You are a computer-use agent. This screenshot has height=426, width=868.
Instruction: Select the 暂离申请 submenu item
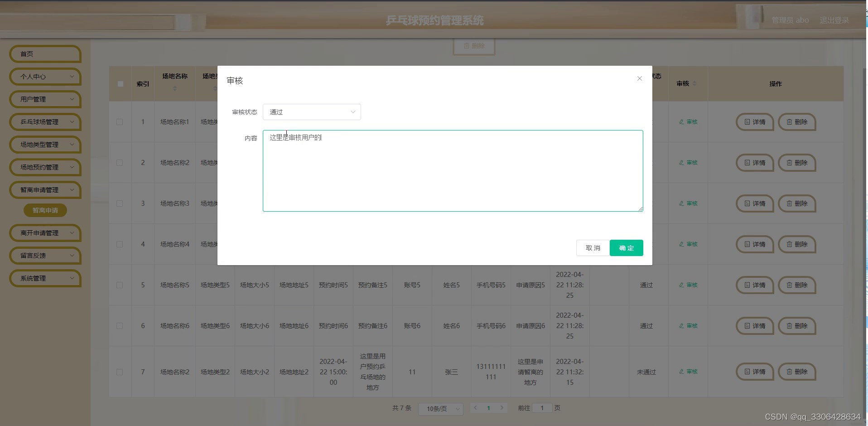(x=45, y=210)
